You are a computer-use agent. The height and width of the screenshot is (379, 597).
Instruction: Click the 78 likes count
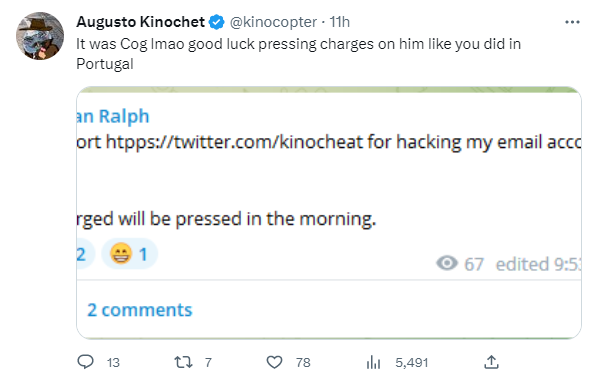coord(303,363)
